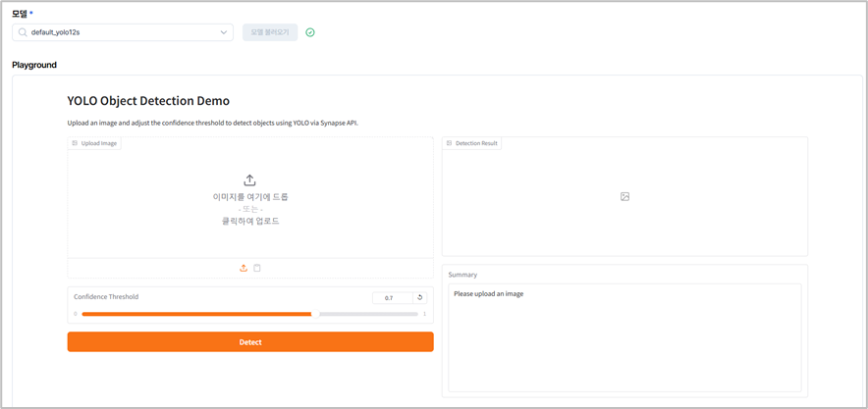Click the Summary label
Screen dimensions: 868x409
462,275
